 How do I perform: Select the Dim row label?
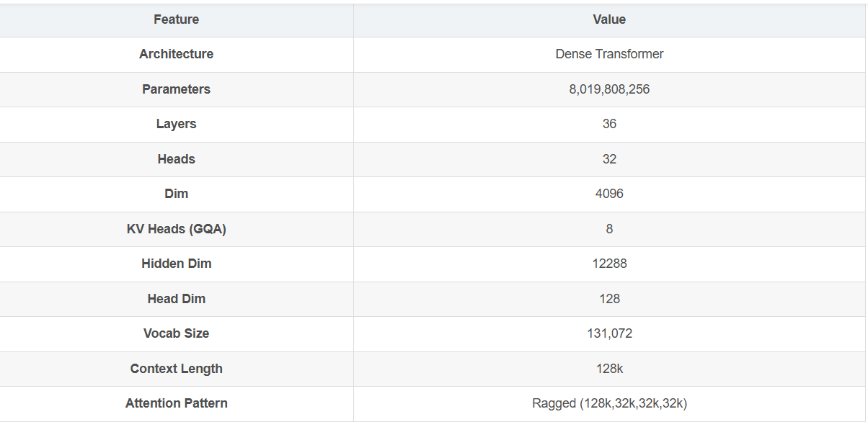pyautogui.click(x=176, y=194)
